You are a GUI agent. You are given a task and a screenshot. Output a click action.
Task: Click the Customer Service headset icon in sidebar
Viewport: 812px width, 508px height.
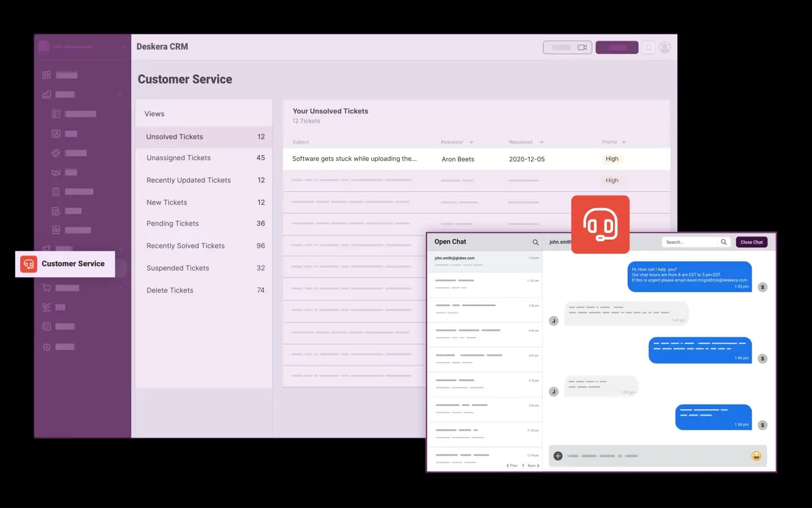pos(29,264)
